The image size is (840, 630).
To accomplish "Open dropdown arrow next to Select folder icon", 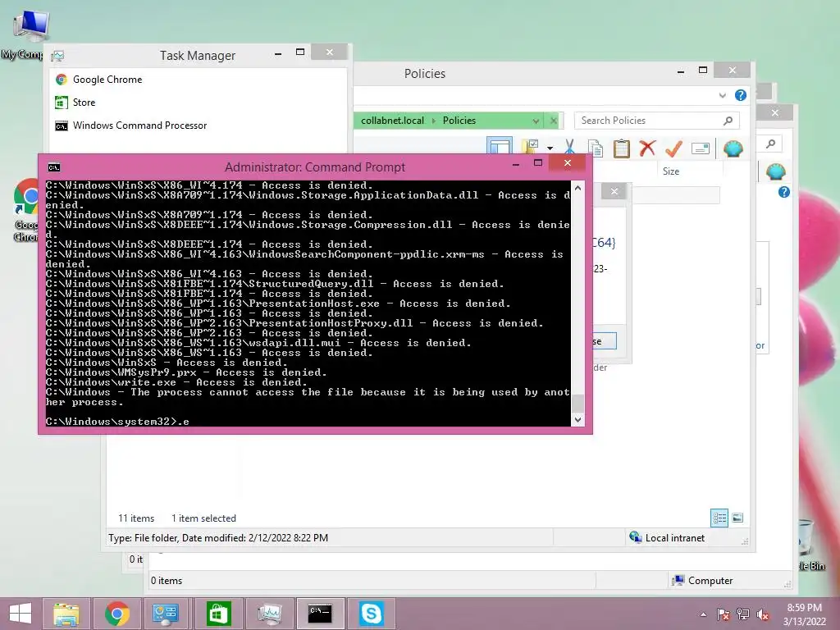I will click(x=550, y=148).
